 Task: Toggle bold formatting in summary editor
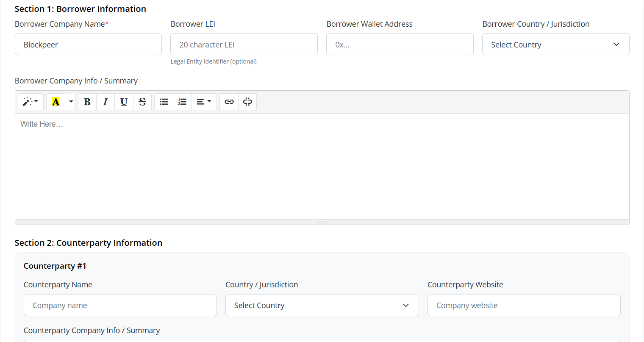87,102
